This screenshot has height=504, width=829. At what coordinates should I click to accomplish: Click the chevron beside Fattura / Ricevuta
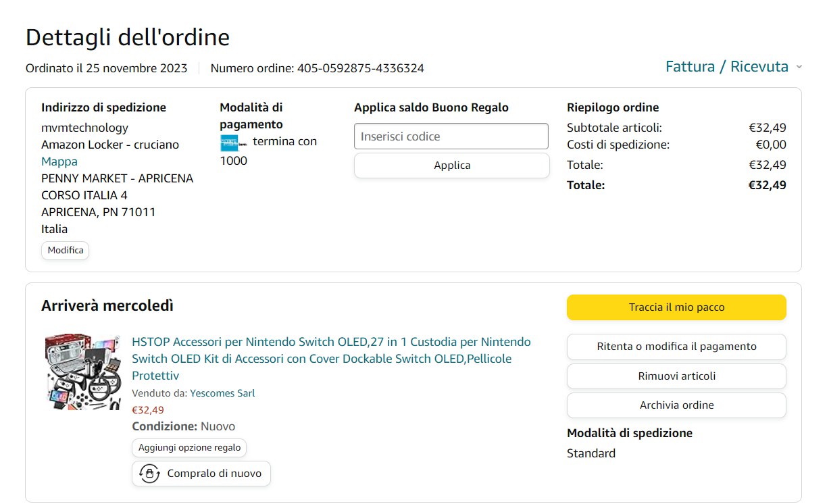click(799, 67)
